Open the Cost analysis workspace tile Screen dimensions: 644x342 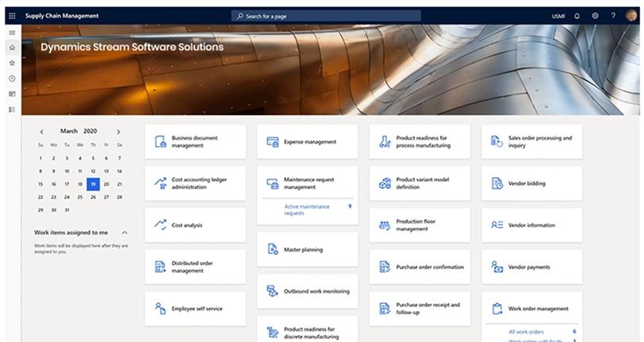tap(195, 225)
